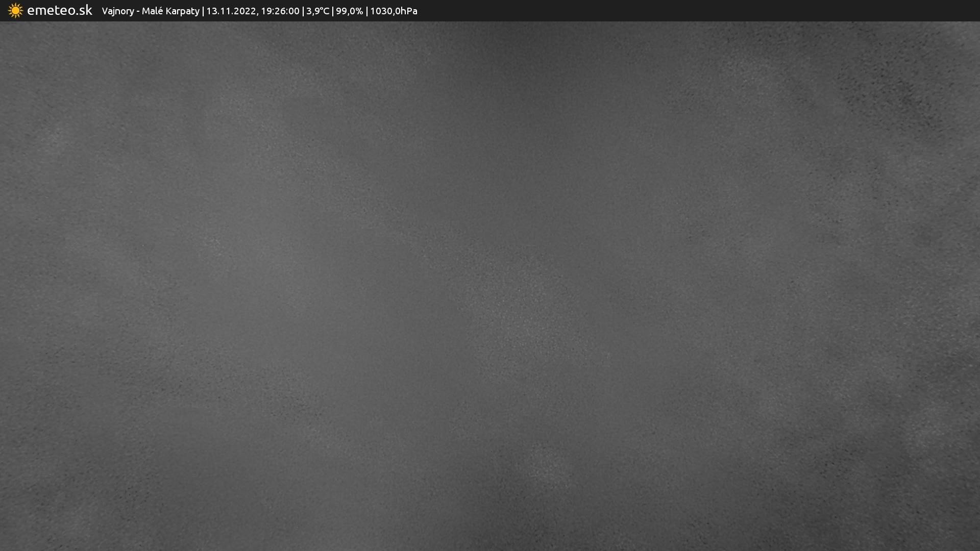Screen dimensions: 980x551
Task: Click the timestamp 19:26:00
Action: click(x=280, y=11)
